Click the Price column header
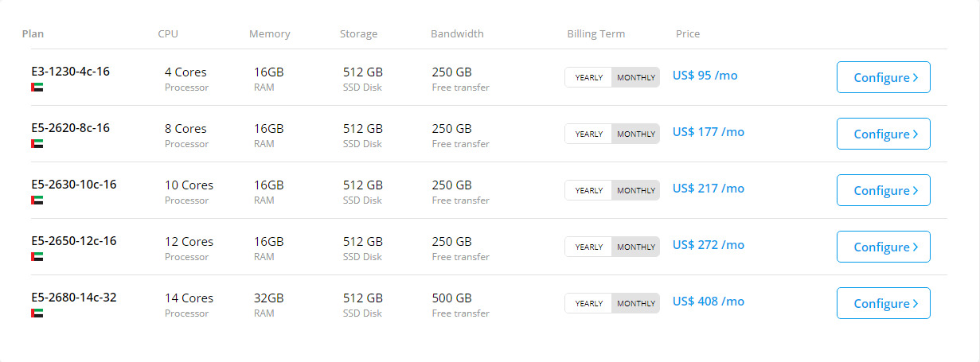The image size is (980, 362). (x=688, y=33)
